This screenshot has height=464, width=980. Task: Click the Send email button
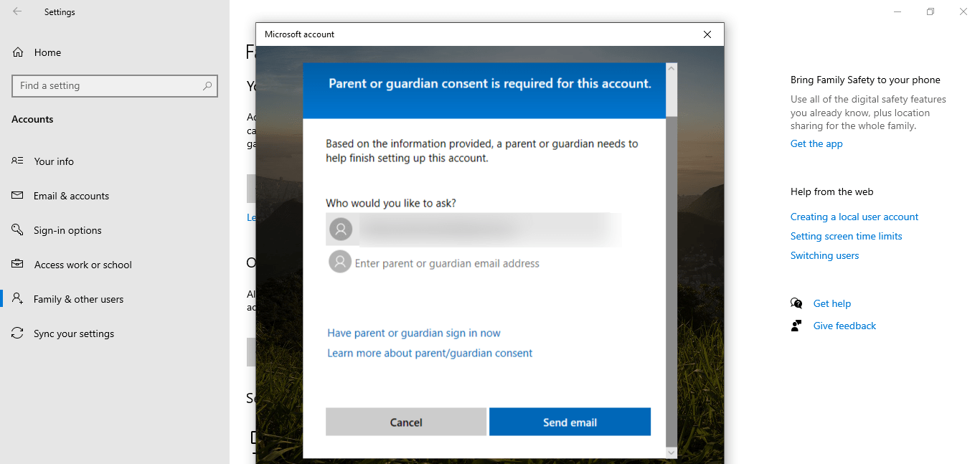tap(570, 422)
